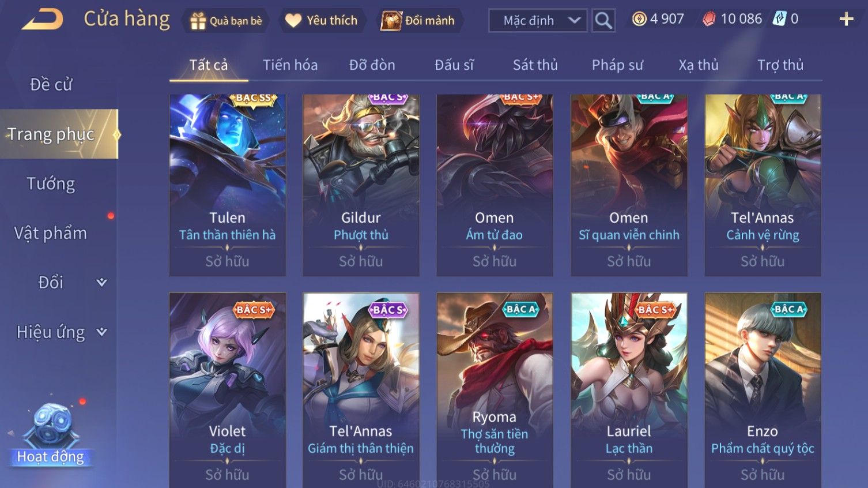Screen dimensions: 868x488
Task: Tap the gold coin balance icon
Action: [639, 19]
